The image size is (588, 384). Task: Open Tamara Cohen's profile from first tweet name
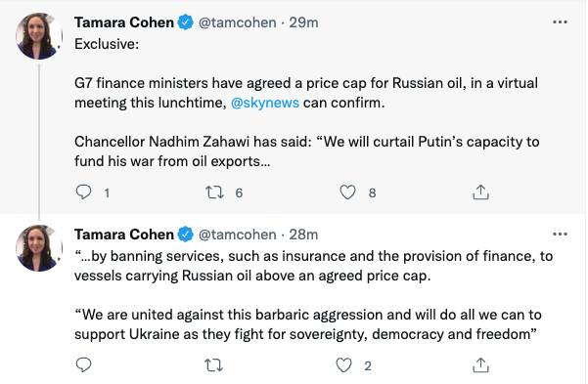tap(124, 22)
